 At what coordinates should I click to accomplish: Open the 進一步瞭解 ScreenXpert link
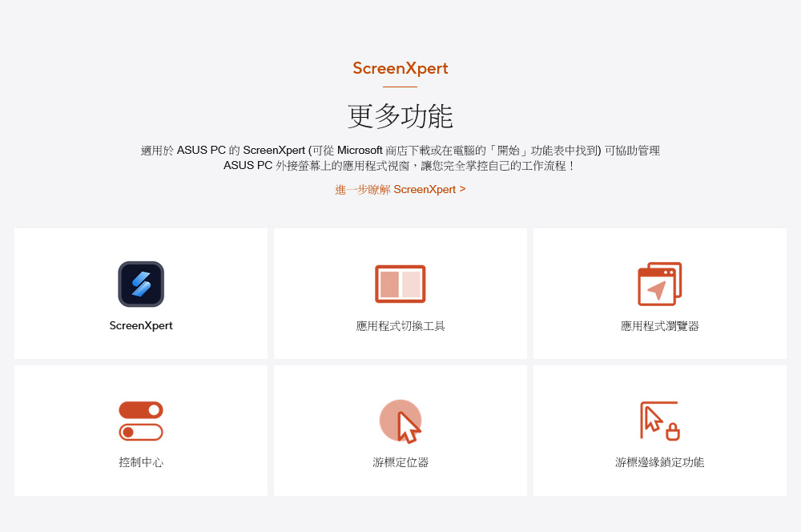[x=400, y=190]
